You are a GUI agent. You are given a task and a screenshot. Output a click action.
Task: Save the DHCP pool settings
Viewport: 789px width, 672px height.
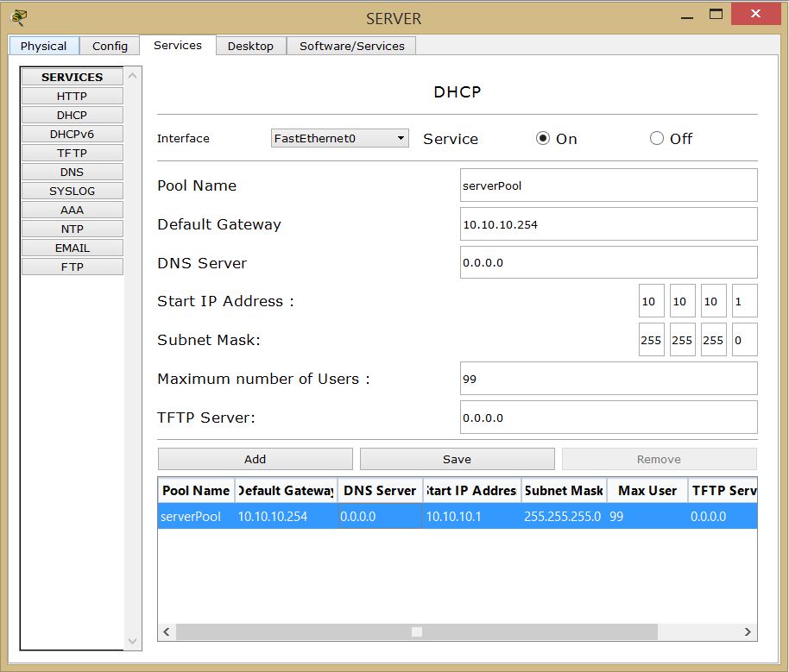tap(457, 459)
